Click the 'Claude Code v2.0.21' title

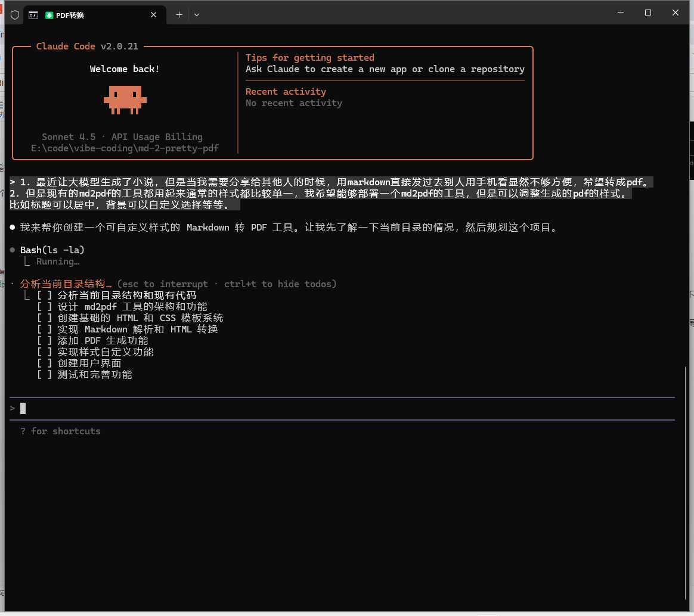(87, 46)
